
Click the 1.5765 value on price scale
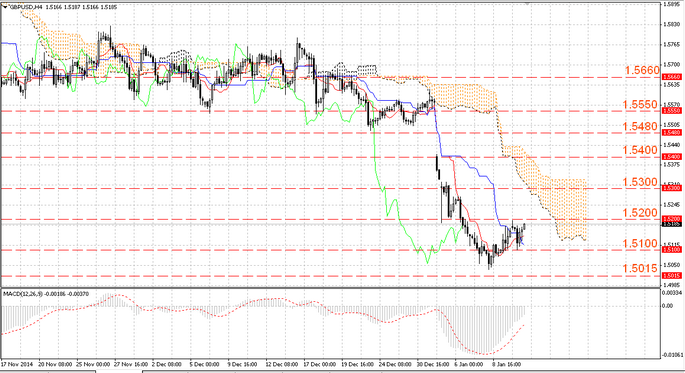tap(671, 45)
